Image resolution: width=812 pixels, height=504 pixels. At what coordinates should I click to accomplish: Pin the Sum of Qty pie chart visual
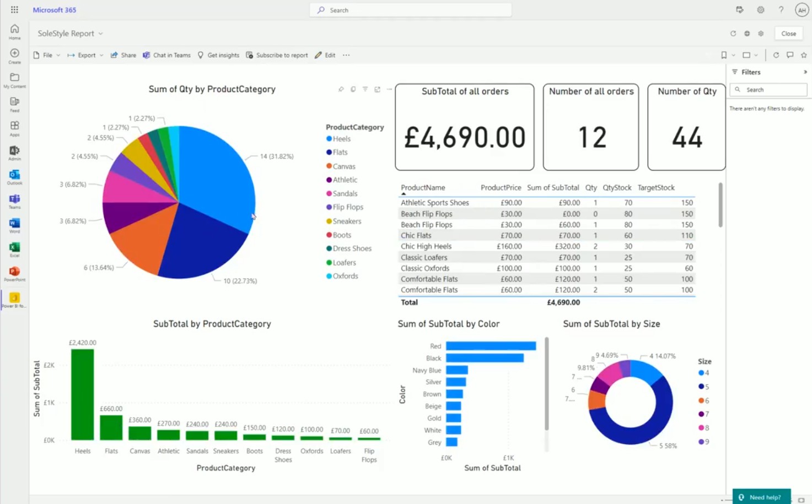point(341,89)
